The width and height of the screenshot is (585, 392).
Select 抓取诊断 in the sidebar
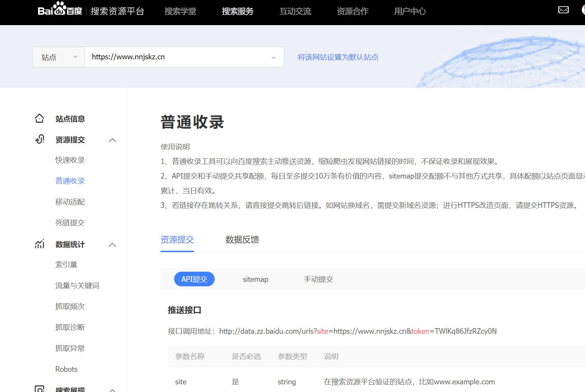pyautogui.click(x=70, y=327)
